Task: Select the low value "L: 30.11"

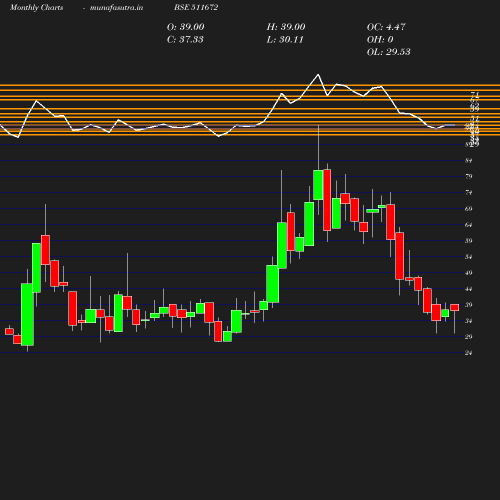Action: [285, 39]
